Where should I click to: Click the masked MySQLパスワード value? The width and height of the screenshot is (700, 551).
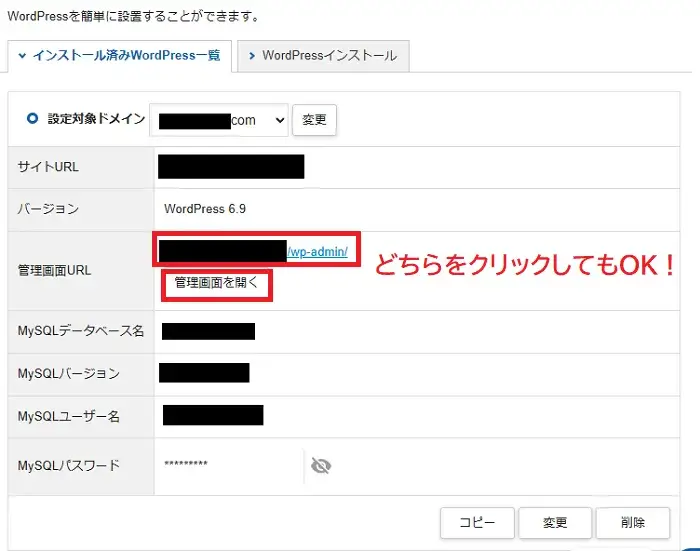click(x=186, y=463)
